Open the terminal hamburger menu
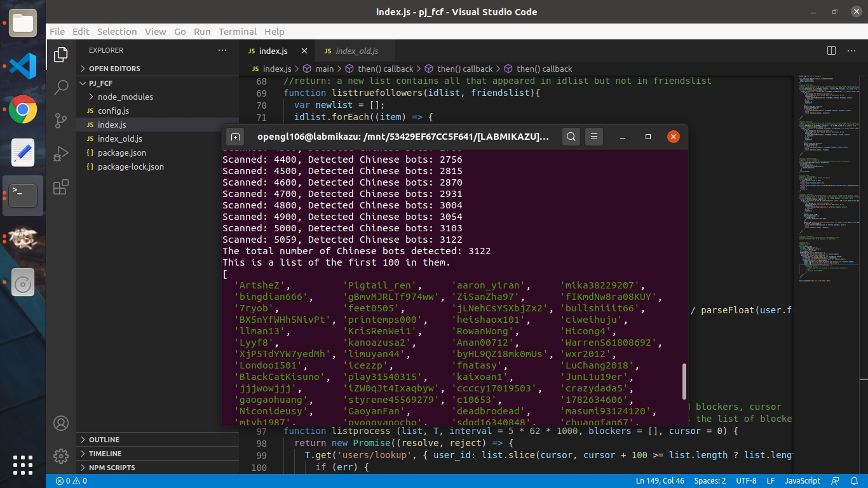Screen dimensions: 868x488 (x=594, y=137)
